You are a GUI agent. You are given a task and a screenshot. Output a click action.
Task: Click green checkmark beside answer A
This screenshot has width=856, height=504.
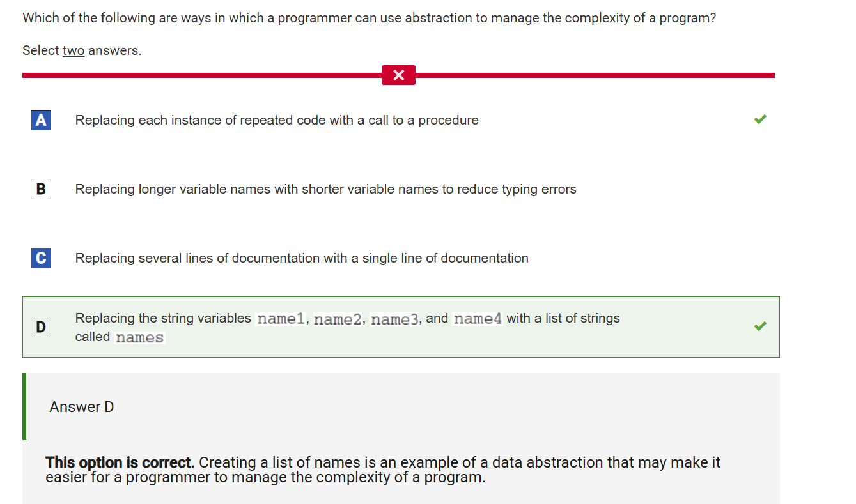click(759, 119)
